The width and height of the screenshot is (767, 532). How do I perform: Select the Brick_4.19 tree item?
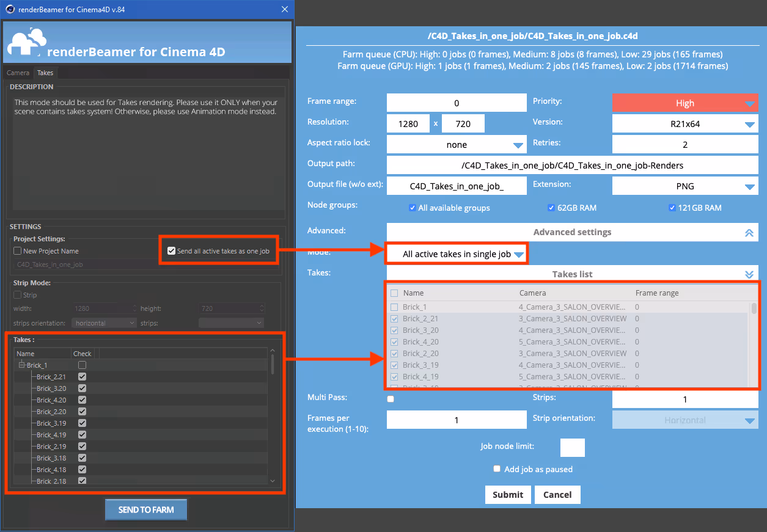51,435
